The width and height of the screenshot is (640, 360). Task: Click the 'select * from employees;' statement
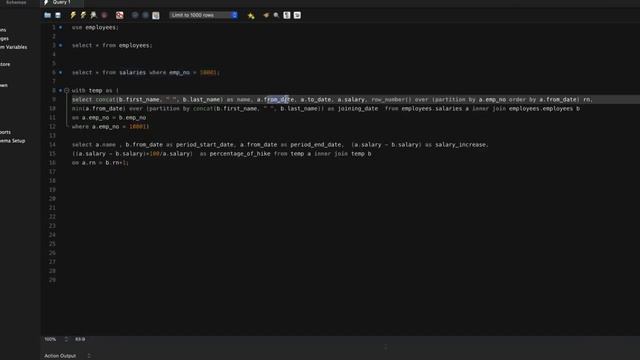click(x=112, y=45)
